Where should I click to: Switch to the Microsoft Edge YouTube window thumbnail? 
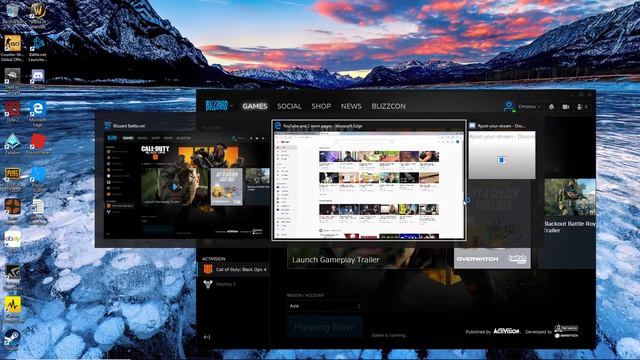point(369,180)
